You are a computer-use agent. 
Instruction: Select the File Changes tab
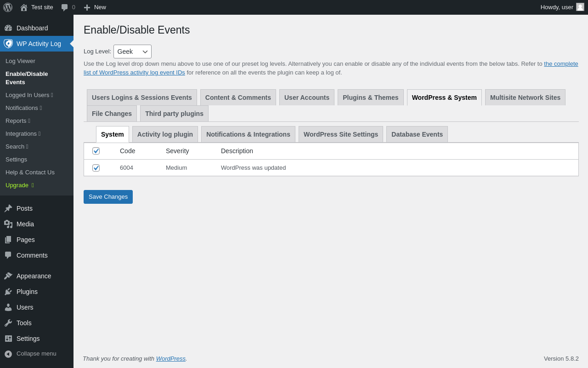[112, 114]
